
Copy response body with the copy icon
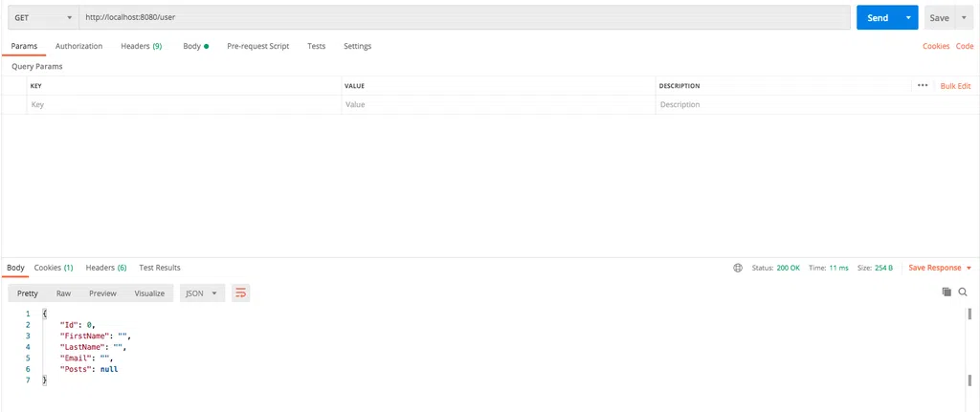click(947, 292)
